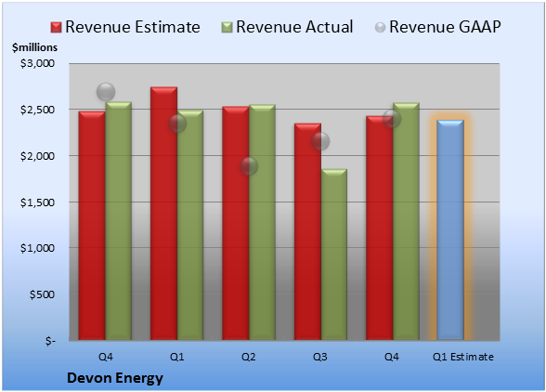Select the red Revenue Estimate bar for Q1

click(163, 214)
